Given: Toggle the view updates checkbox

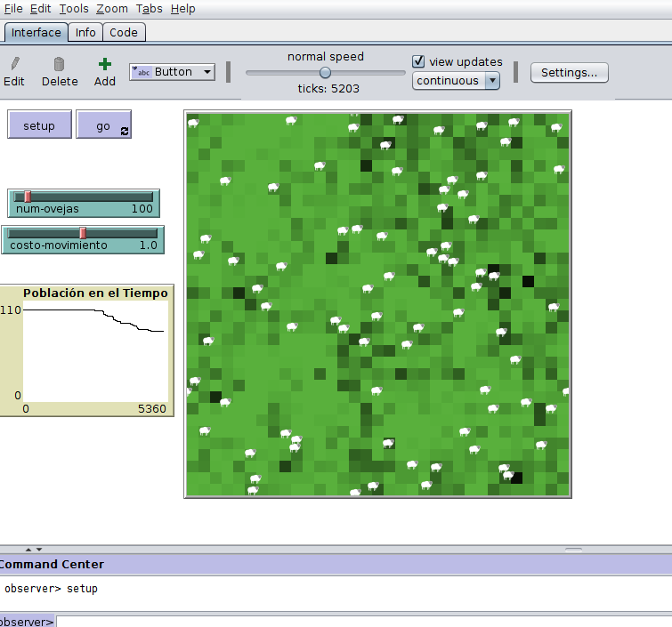Looking at the screenshot, I should coord(419,61).
